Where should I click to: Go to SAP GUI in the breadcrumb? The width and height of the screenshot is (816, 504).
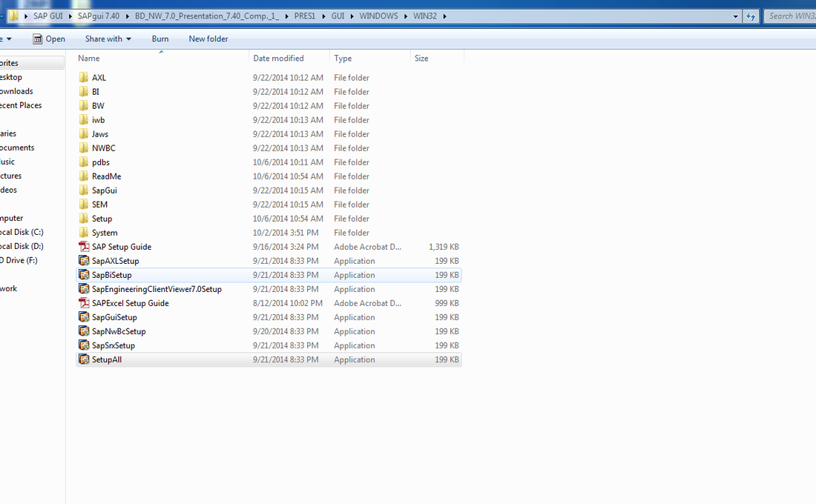click(x=48, y=16)
